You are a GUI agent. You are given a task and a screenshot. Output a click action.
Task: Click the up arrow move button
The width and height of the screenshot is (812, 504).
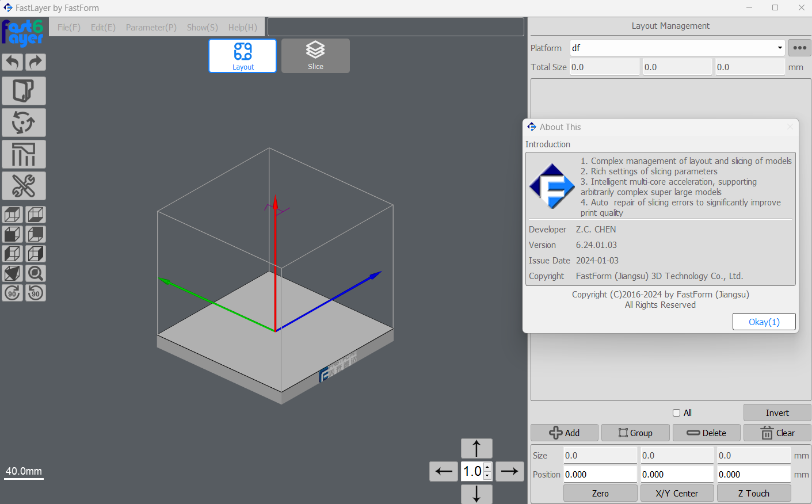476,448
